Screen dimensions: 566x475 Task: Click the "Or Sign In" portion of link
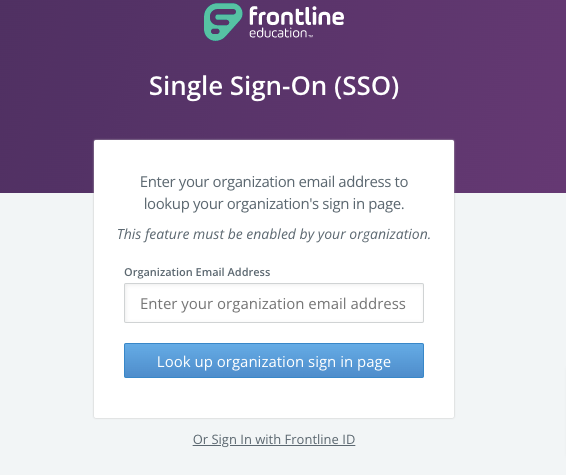pos(222,440)
